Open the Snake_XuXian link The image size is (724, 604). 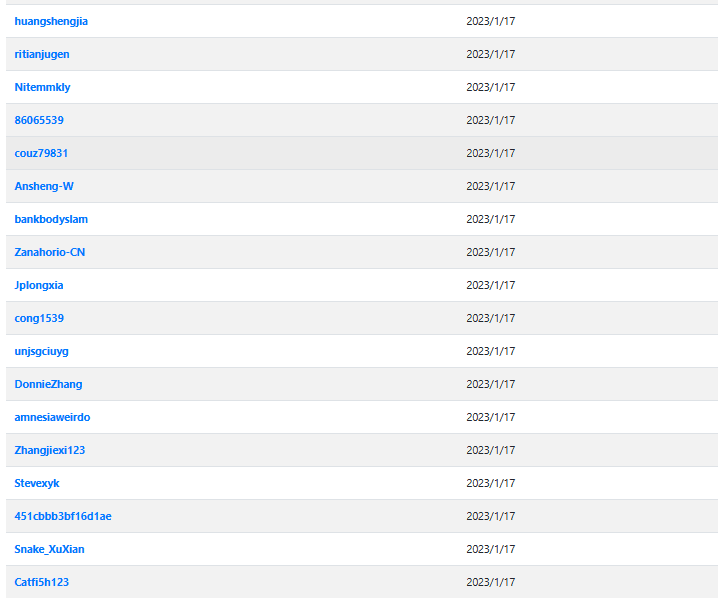coord(49,550)
